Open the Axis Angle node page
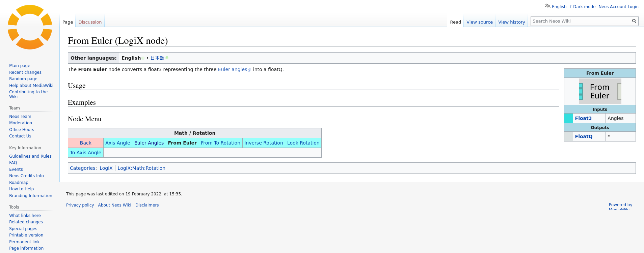The width and height of the screenshot is (644, 253). [117, 143]
